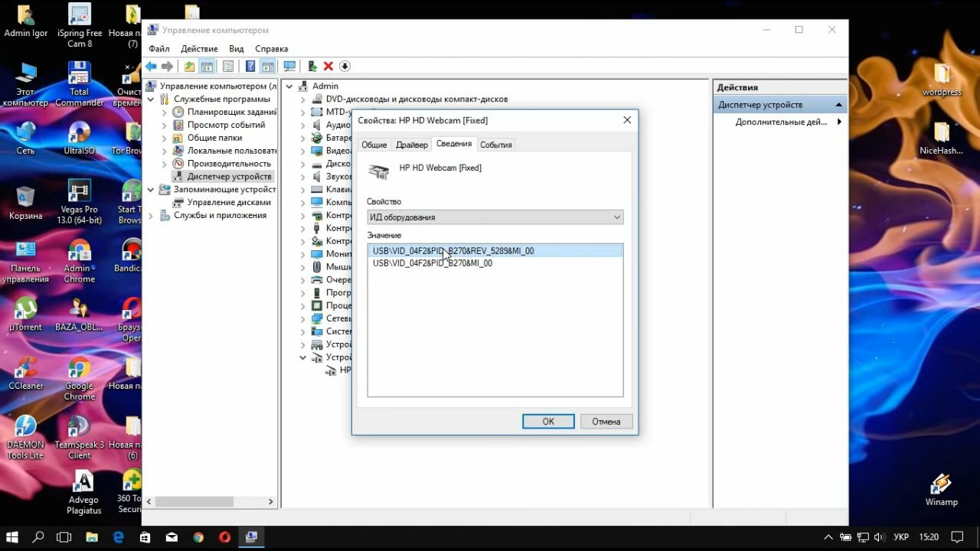Expand the DVD-дисководы device category
The height and width of the screenshot is (551, 980).
click(x=302, y=99)
